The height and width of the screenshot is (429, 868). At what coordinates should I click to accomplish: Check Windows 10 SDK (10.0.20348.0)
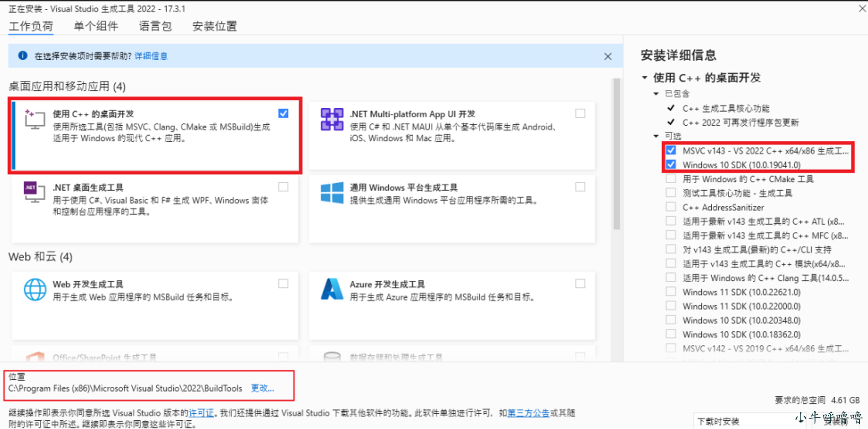(x=671, y=319)
